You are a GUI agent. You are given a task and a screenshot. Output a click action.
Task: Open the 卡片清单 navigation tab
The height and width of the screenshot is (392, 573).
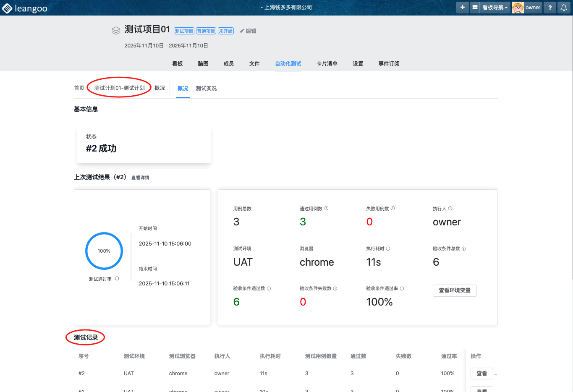pyautogui.click(x=327, y=64)
